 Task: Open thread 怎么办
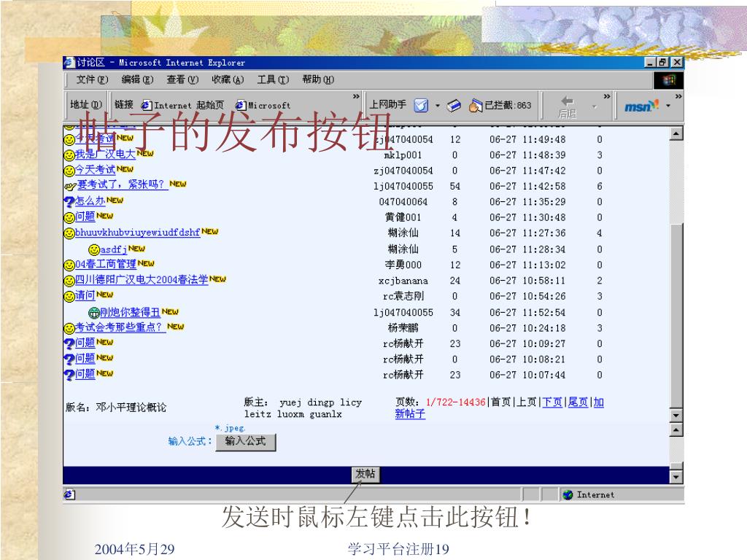90,201
